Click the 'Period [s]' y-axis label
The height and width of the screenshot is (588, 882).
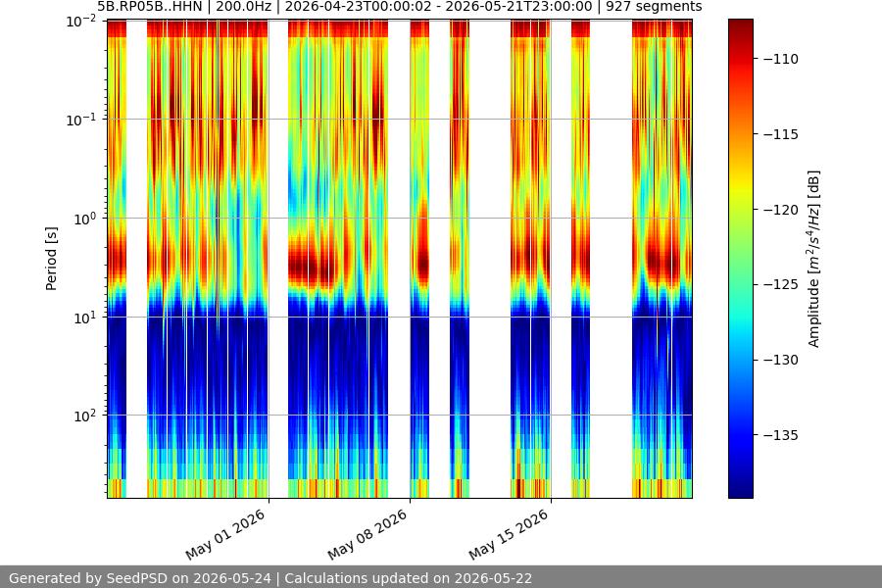pos(51,259)
